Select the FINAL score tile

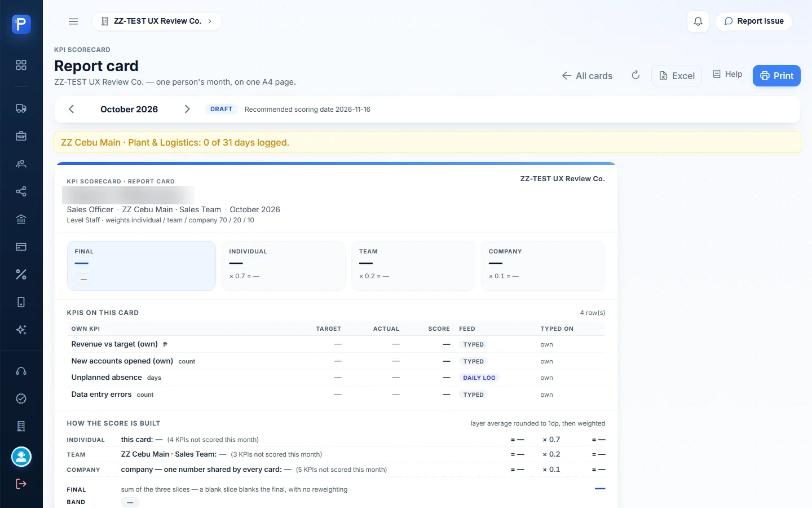[x=142, y=266]
